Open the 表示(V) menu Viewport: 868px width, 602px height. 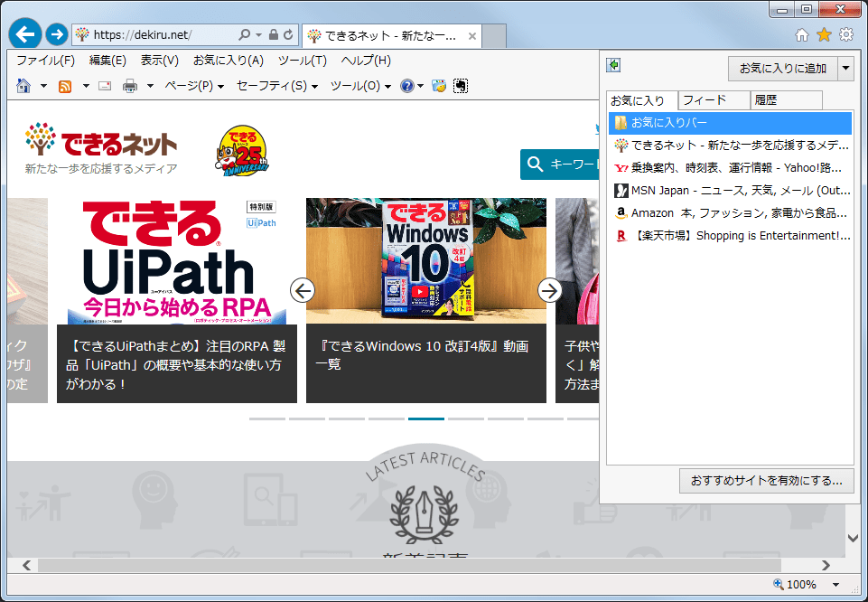[x=160, y=61]
